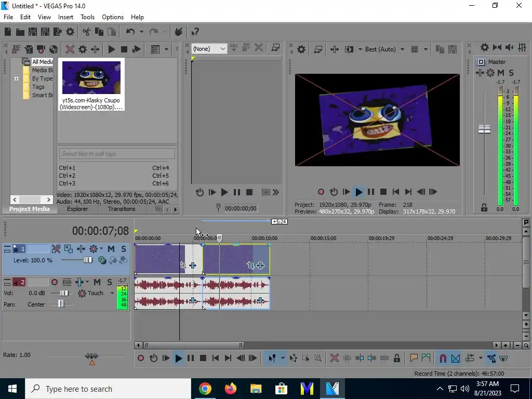Open Audio Track FX on track 2

click(x=79, y=282)
